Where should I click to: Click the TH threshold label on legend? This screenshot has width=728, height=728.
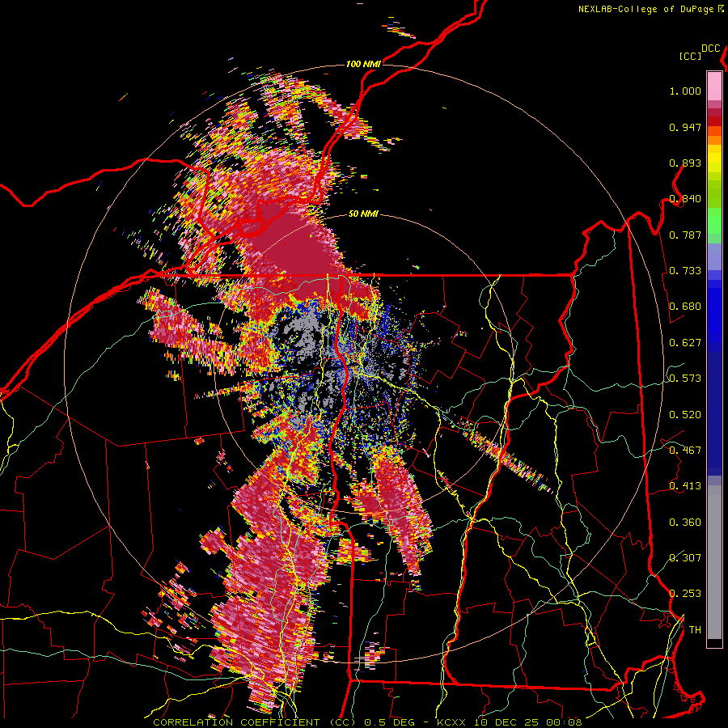point(695,629)
